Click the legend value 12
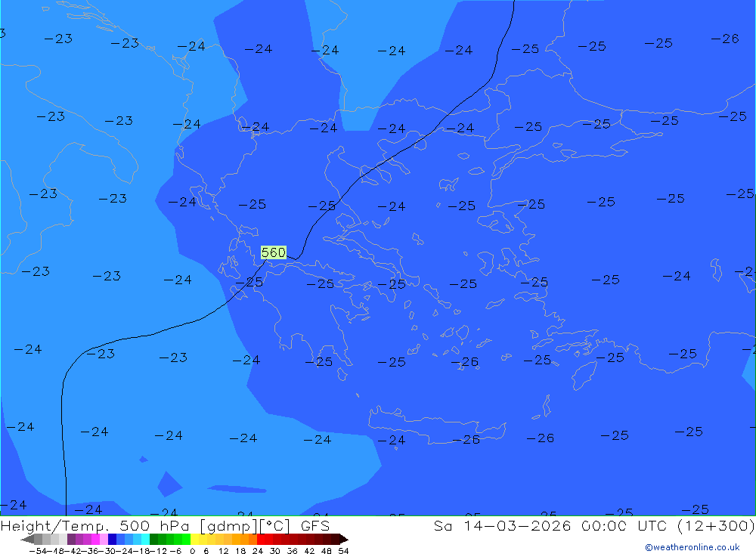 223,551
